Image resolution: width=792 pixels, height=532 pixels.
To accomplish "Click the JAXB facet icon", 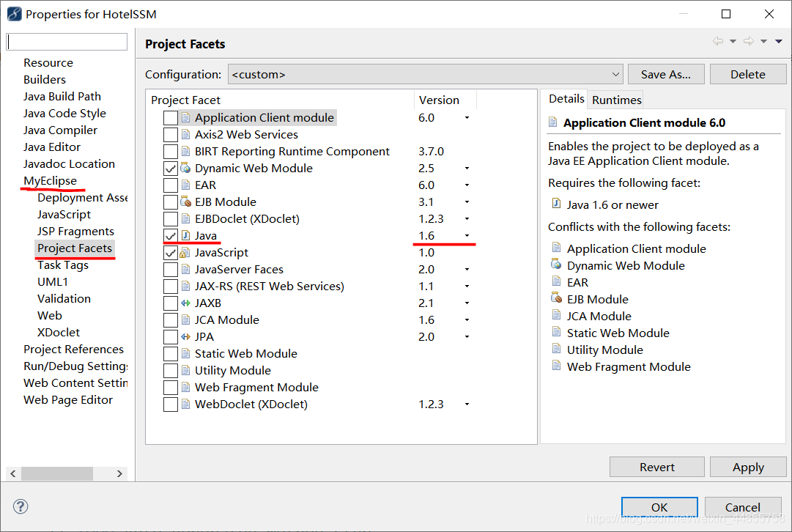I will pos(186,303).
